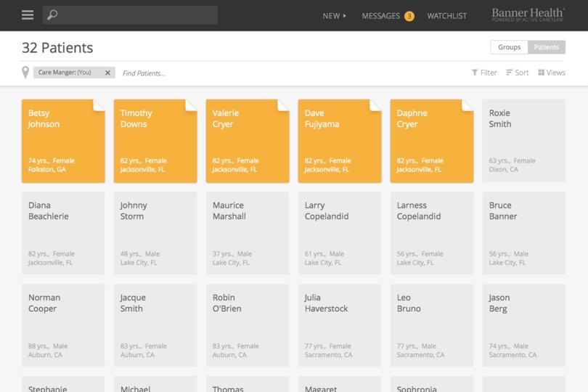Viewport: 588px width, 392px height.
Task: Click the Sort lines icon
Action: click(510, 73)
